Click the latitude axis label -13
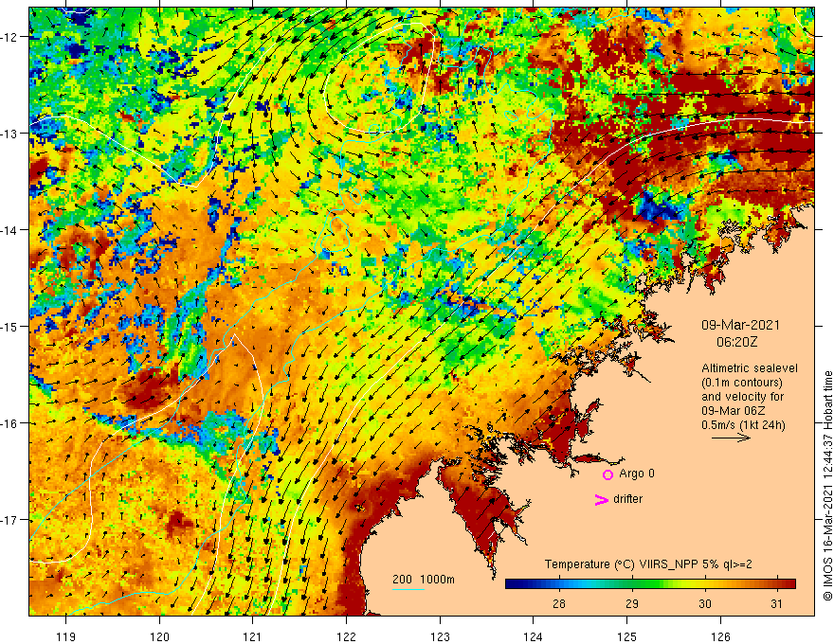The width and height of the screenshot is (834, 644). [9, 134]
